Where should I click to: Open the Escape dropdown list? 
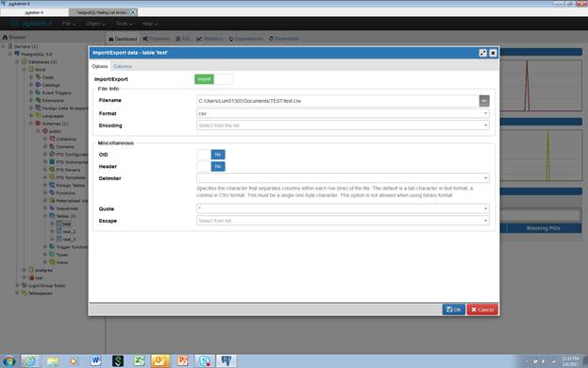(x=343, y=221)
